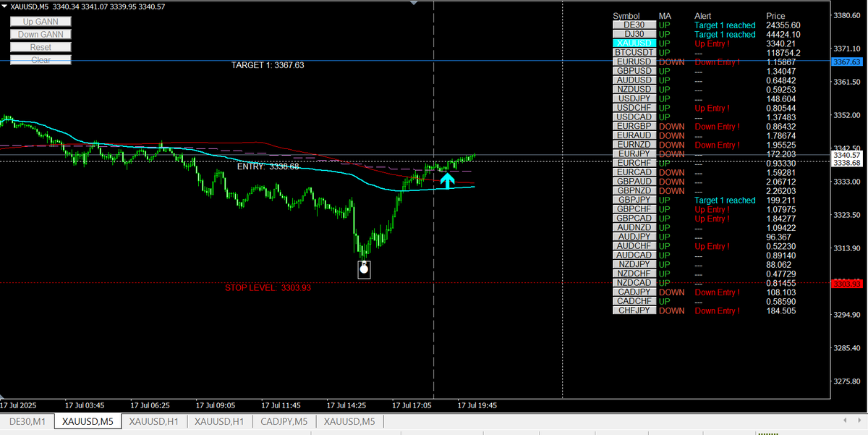
Task: Click the chart shift triangle marker on the top edge
Action: coord(414,3)
